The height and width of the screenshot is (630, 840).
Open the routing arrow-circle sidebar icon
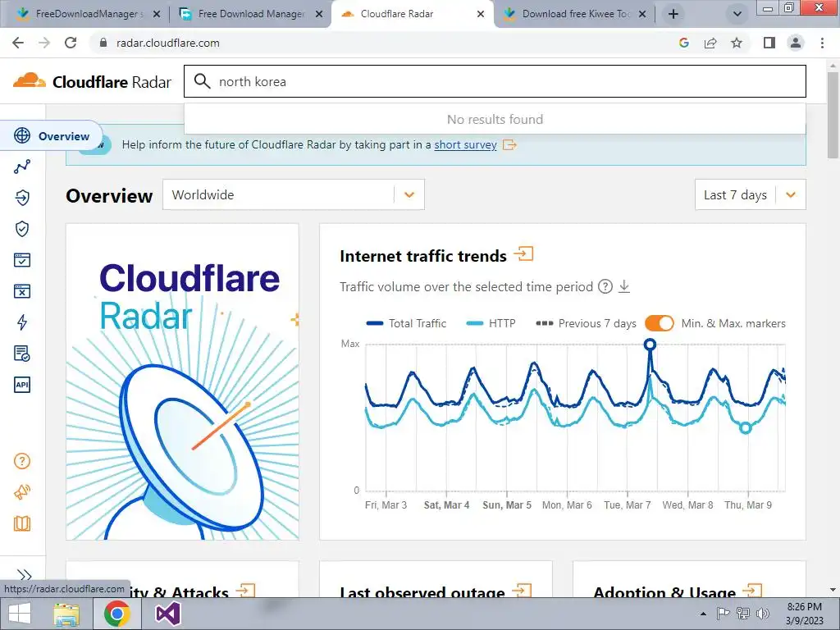pos(22,198)
